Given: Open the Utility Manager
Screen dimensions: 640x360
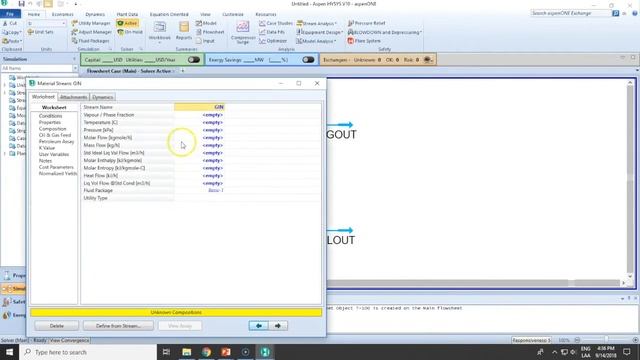Looking at the screenshot, I should (x=91, y=23).
